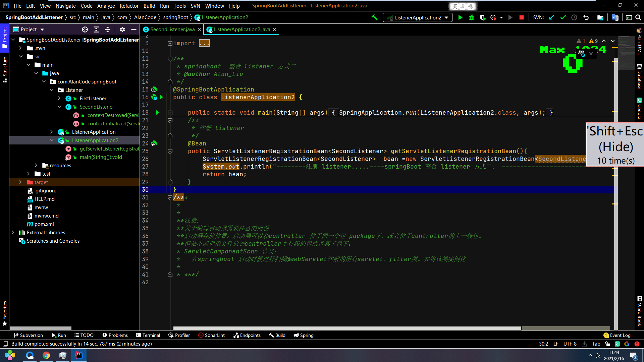Open the Windows notification center
This screenshot has width=644, height=362.
(634, 356)
